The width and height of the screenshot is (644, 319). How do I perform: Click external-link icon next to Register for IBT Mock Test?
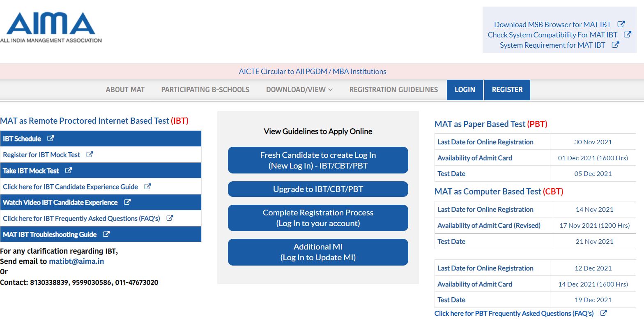[x=90, y=155]
